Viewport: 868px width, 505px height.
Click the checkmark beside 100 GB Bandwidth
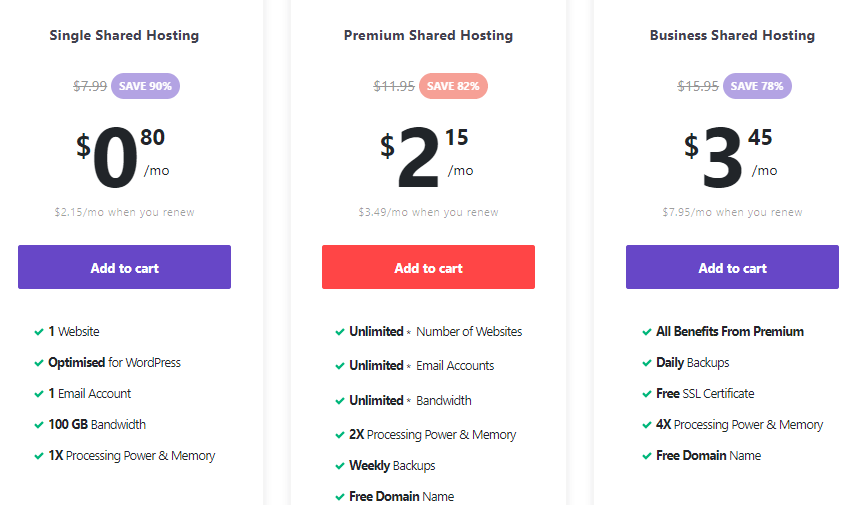38,425
